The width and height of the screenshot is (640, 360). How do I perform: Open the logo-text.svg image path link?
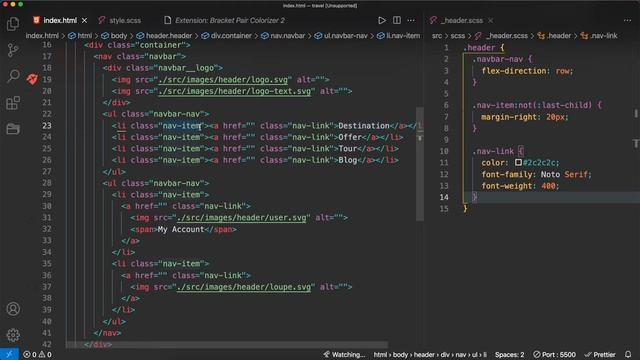click(235, 91)
